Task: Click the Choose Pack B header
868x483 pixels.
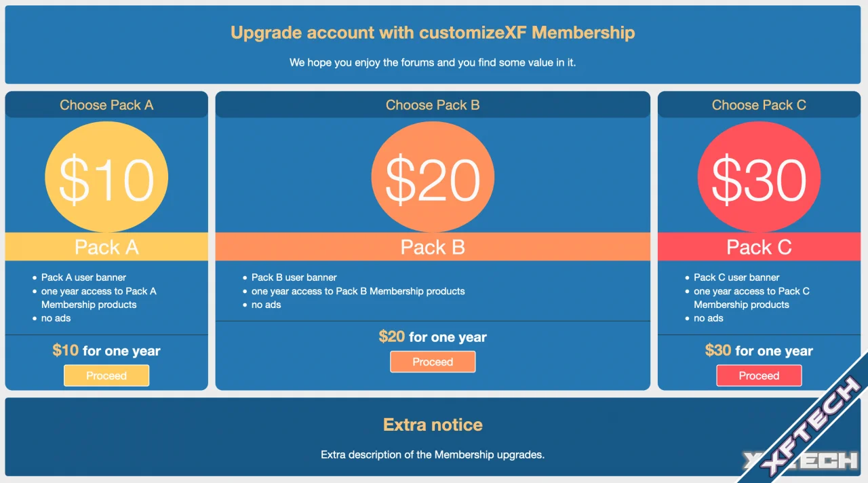Action: (x=433, y=104)
